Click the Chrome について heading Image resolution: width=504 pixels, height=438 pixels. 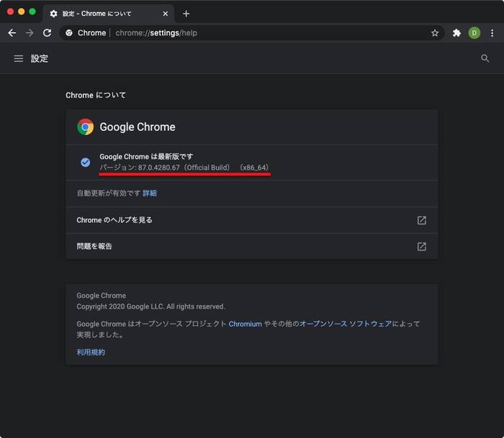point(96,95)
